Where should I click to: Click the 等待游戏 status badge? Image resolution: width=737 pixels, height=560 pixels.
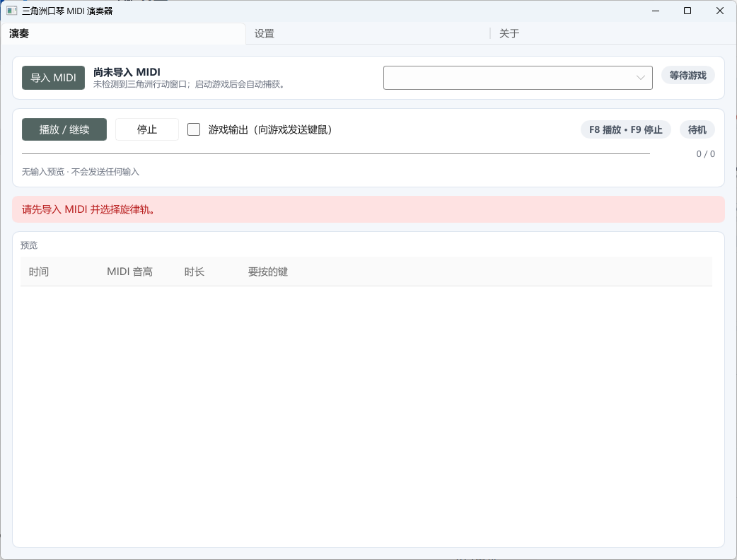coord(687,75)
